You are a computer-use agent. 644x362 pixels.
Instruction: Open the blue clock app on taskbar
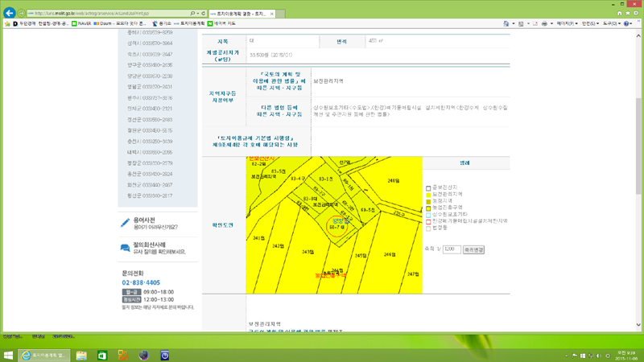pos(165,356)
